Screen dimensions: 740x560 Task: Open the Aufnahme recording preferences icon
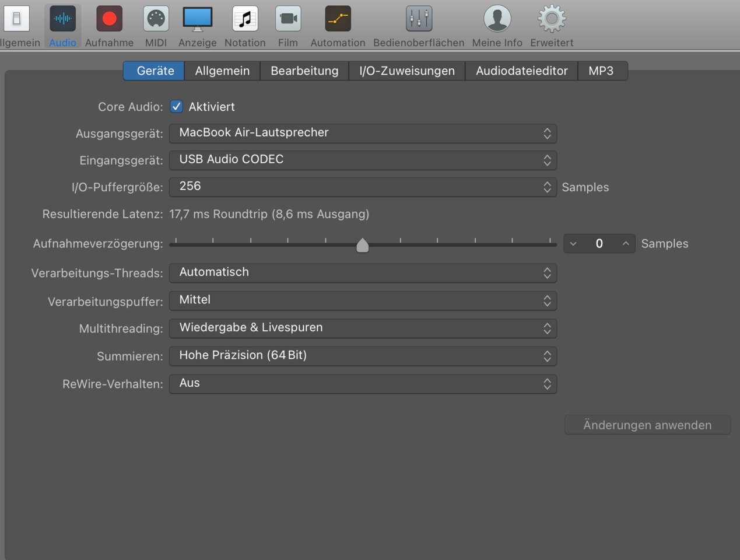tap(109, 19)
